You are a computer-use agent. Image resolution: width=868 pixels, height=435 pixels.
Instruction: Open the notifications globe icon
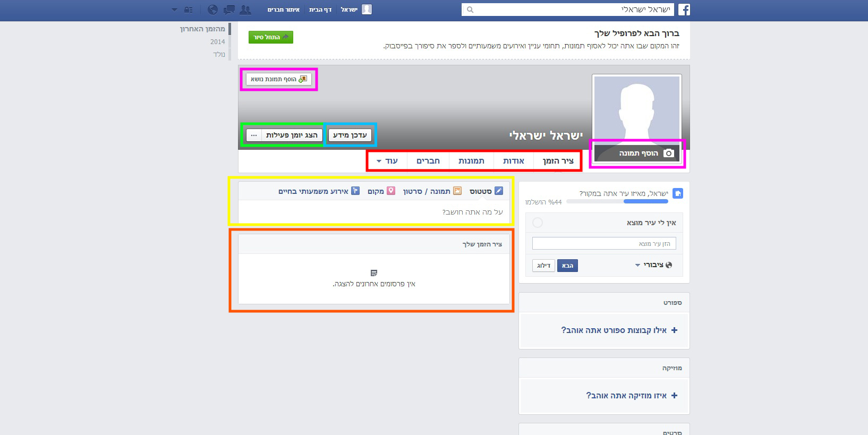tap(212, 10)
